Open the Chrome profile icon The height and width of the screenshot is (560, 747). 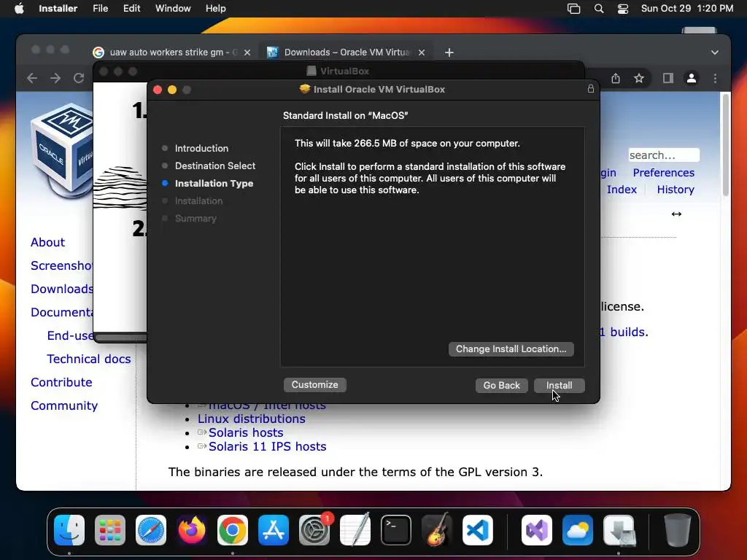(x=692, y=78)
